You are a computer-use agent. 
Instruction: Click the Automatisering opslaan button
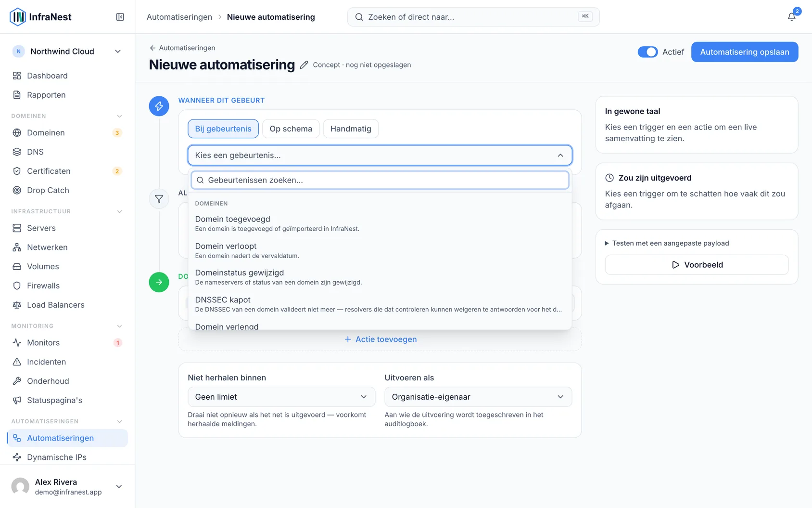745,52
